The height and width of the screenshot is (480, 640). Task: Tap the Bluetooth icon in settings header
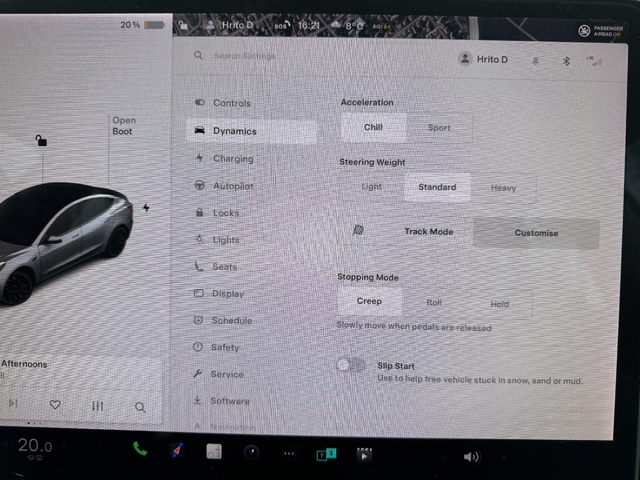click(x=565, y=61)
